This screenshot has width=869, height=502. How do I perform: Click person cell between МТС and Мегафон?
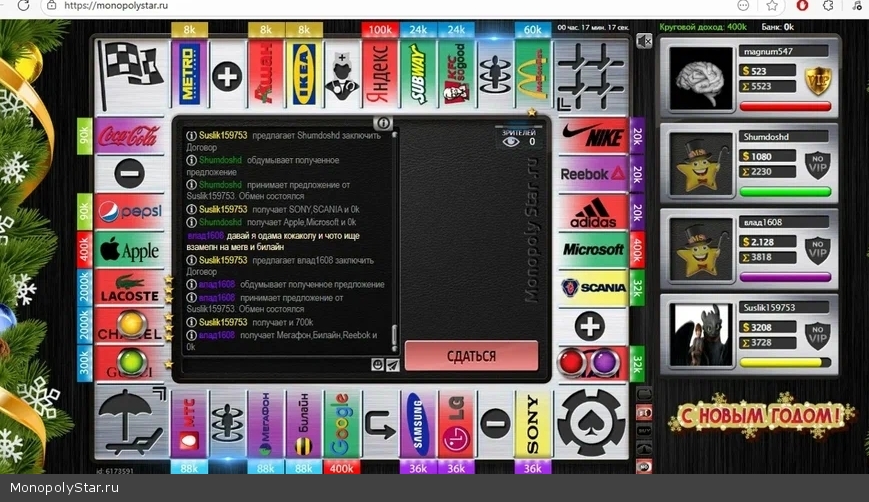coord(227,424)
